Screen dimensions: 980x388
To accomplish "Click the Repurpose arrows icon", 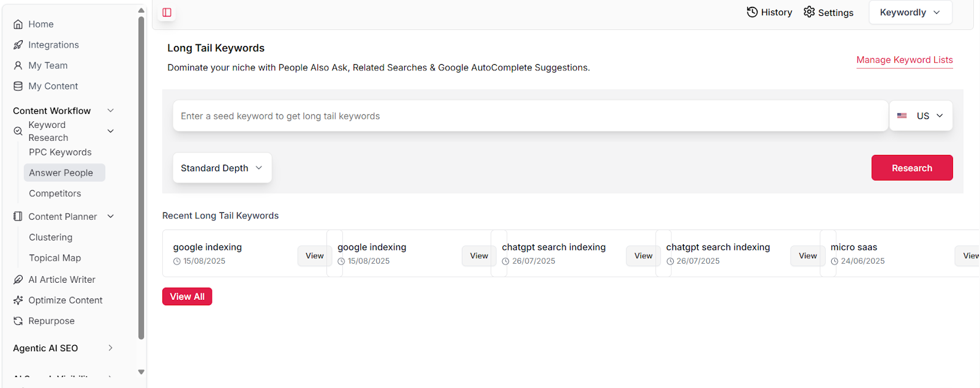I will [18, 321].
